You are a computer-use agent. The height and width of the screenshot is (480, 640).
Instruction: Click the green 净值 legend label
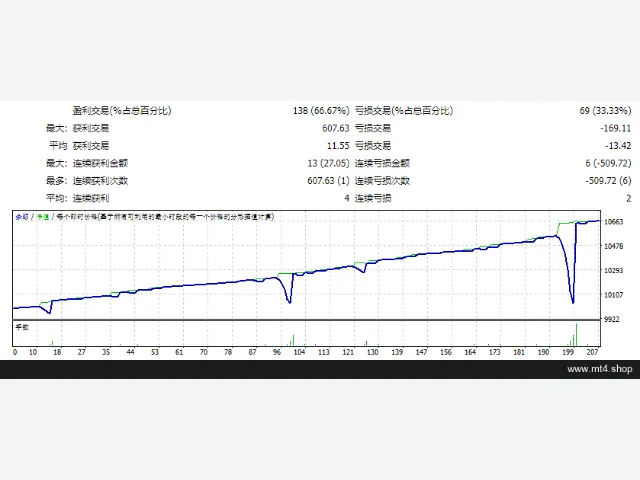tap(43, 217)
